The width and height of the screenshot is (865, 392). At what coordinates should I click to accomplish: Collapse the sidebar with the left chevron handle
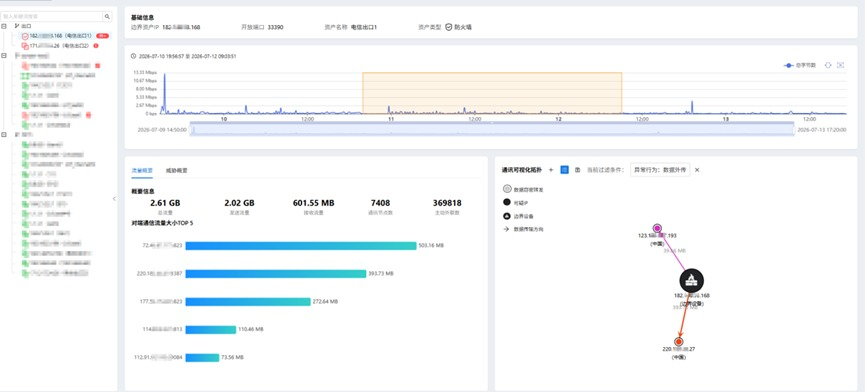coord(114,198)
